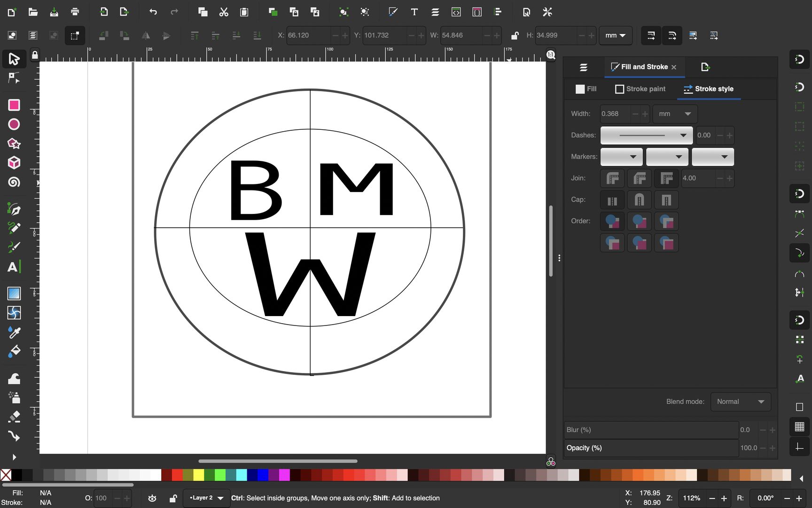Screen dimensions: 812x508
Task: Select the Connector tool
Action: click(14, 436)
